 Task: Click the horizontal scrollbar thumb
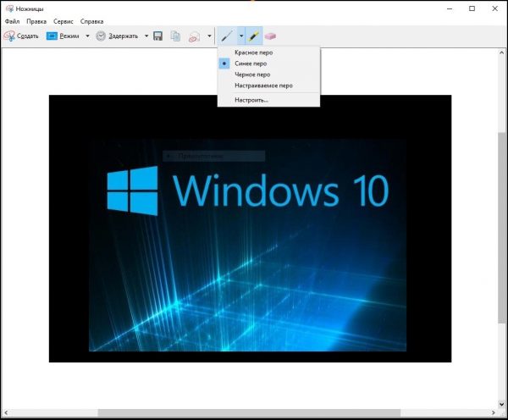(x=249, y=413)
